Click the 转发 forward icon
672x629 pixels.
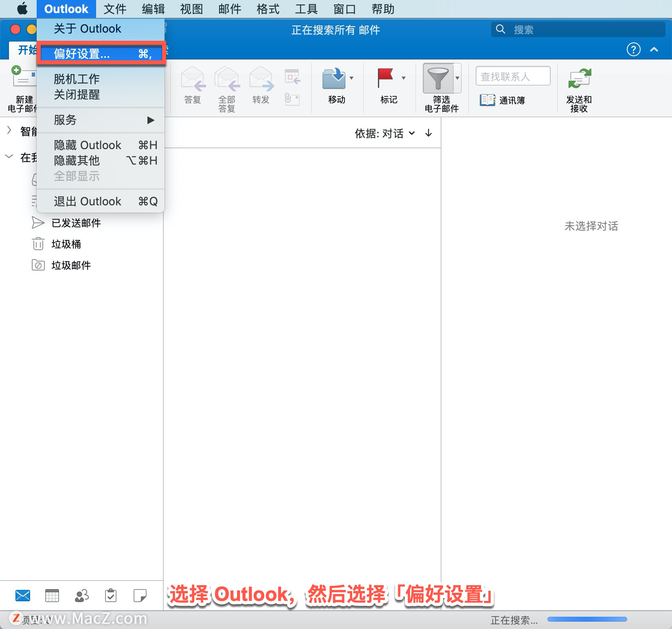(x=261, y=79)
